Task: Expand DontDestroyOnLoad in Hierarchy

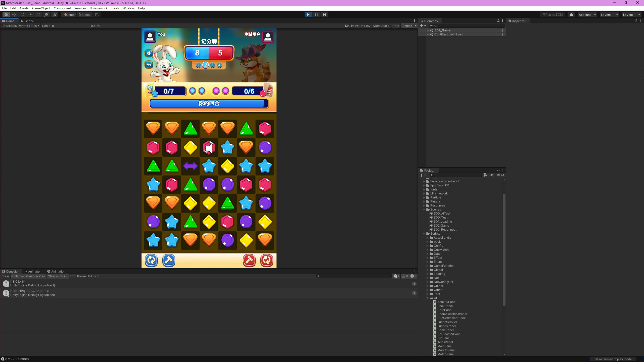Action: [428, 34]
